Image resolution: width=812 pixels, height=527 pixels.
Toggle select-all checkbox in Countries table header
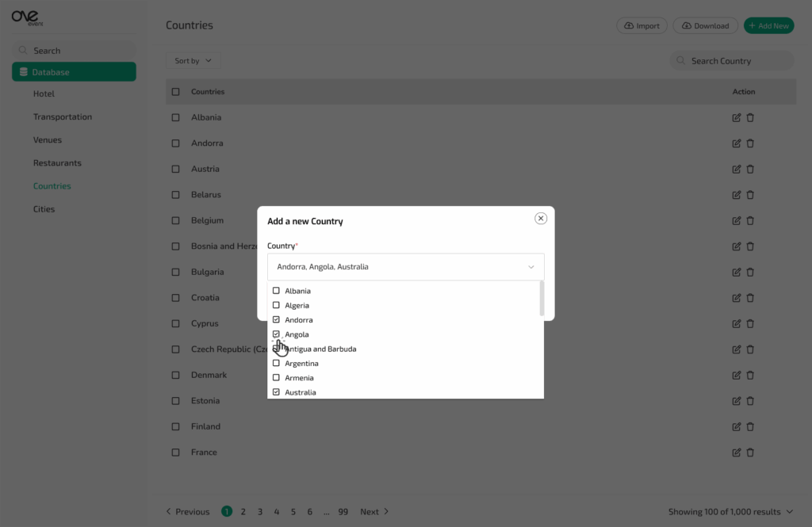click(176, 92)
